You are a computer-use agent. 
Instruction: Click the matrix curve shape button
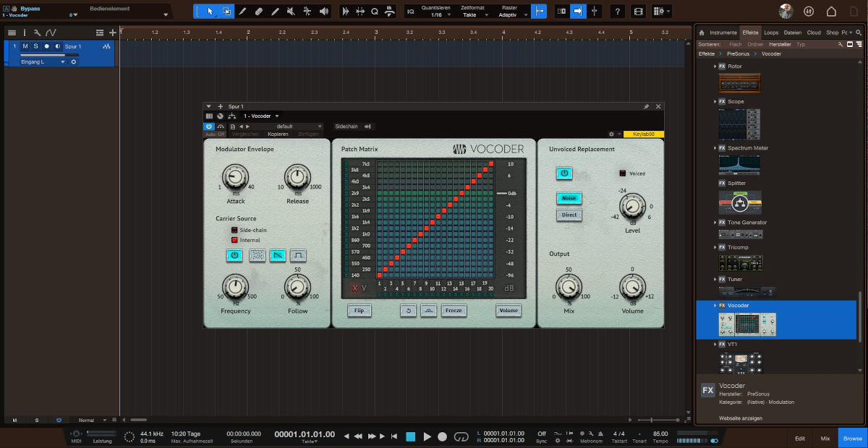click(429, 311)
